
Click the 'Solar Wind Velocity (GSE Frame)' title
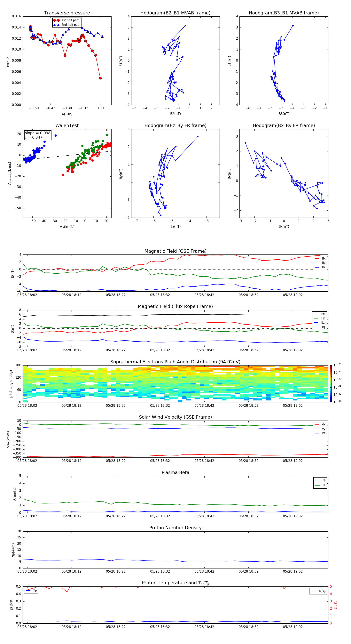click(x=175, y=417)
